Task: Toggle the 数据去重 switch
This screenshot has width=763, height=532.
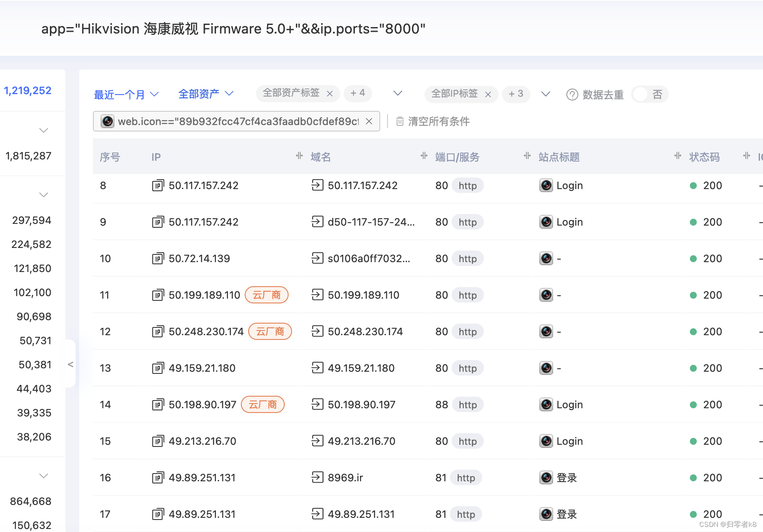Action: click(649, 95)
